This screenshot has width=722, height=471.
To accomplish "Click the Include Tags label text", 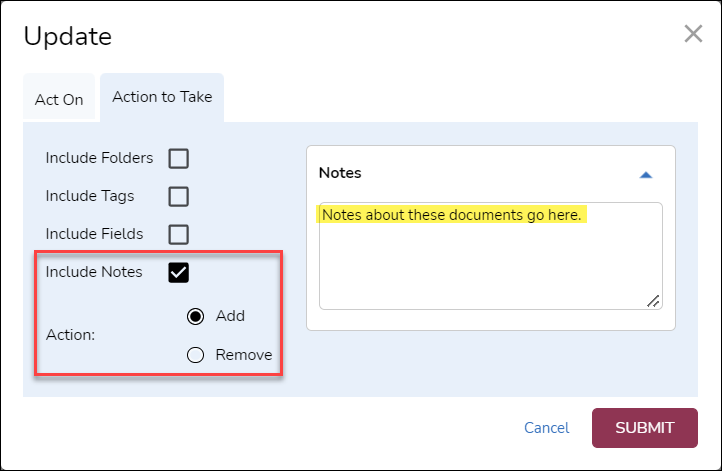I will coord(90,196).
